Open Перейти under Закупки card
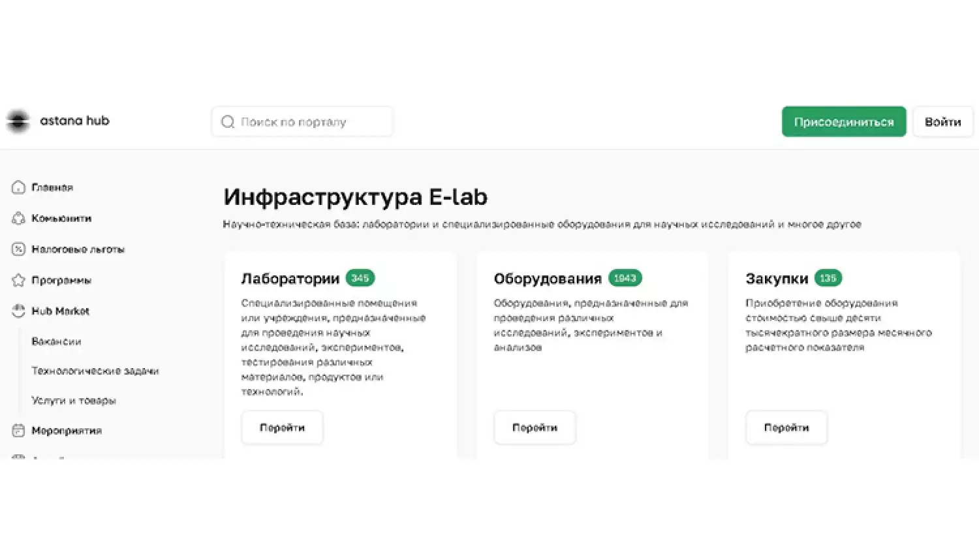979x560 pixels. 786,428
